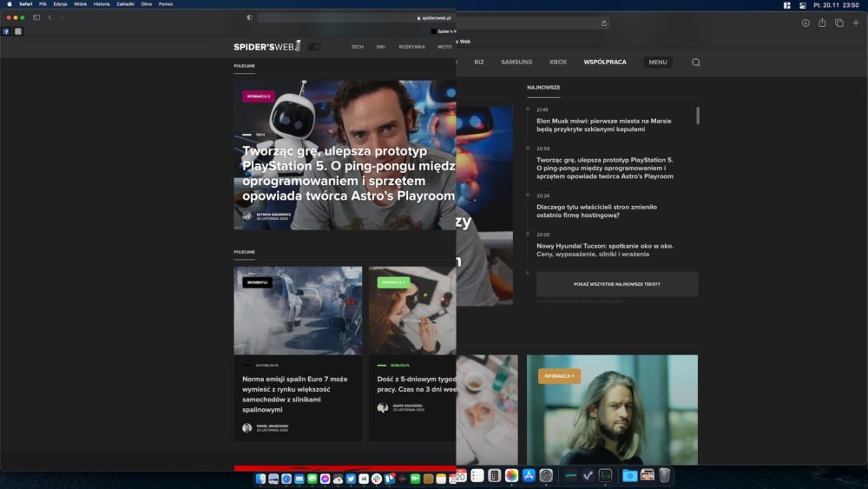Open hosting firm article from 20:24
This screenshot has height=489, width=868.
[x=597, y=211]
